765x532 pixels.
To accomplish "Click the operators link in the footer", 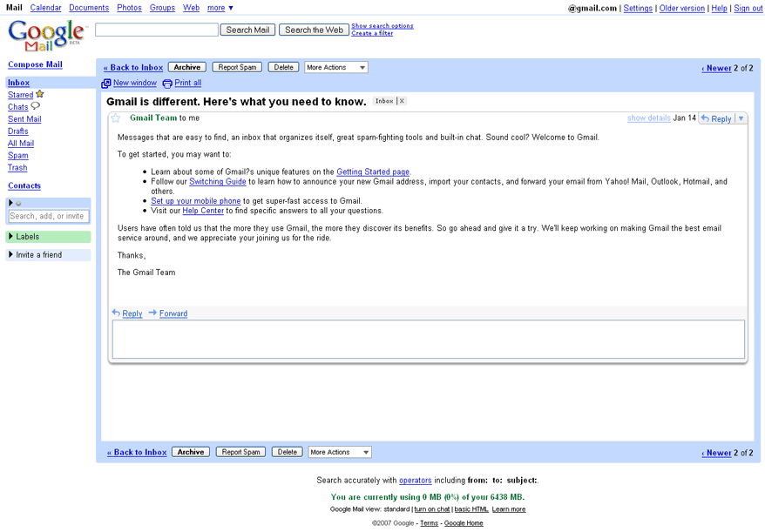I will (x=416, y=481).
